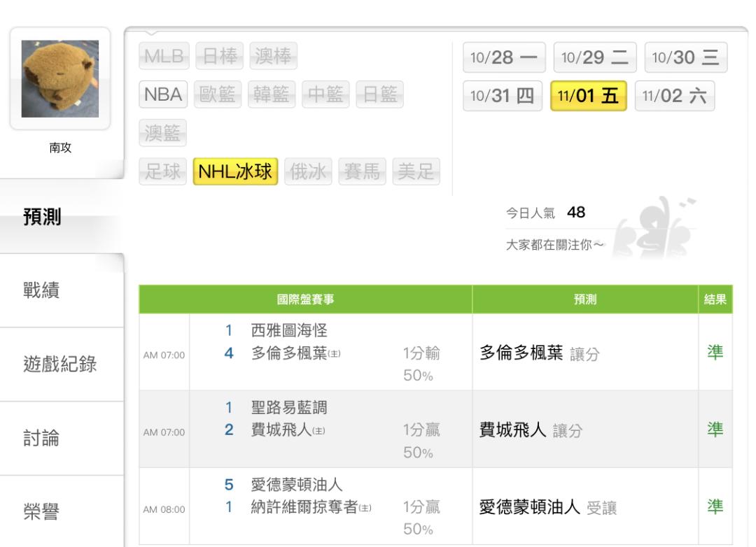Select the 澳籃 league filter
Screen dimensions: 756x547
(x=162, y=132)
